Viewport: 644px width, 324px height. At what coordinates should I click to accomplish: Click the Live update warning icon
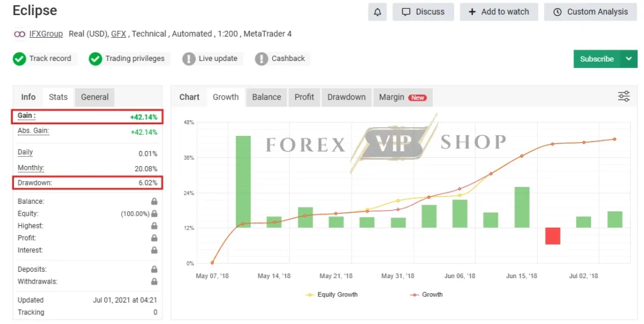[189, 59]
